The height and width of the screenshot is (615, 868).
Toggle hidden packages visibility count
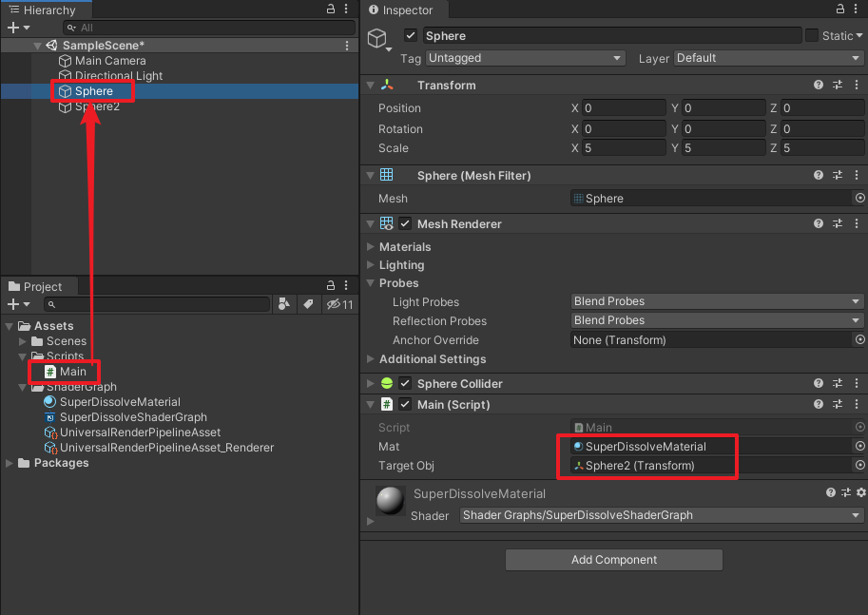(x=339, y=304)
